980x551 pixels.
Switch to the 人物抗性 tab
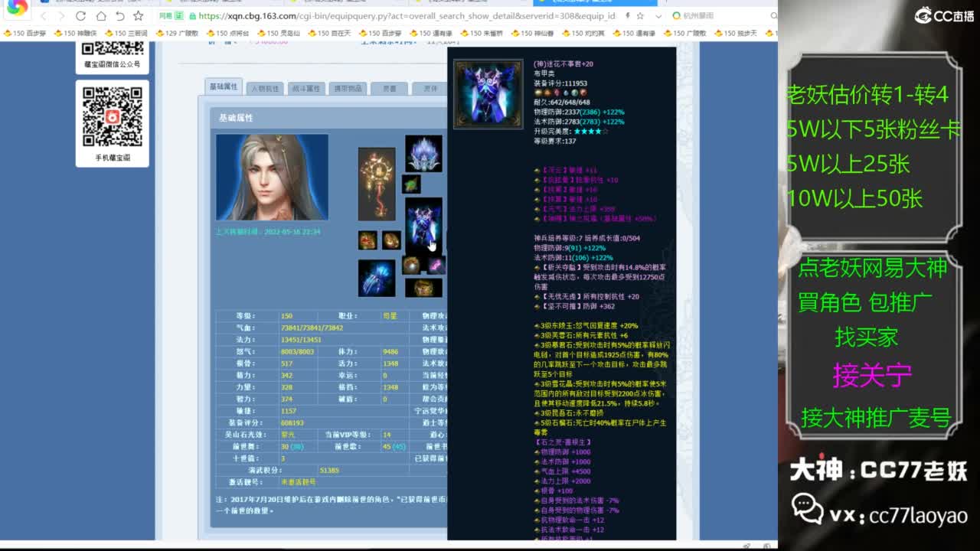coord(266,88)
